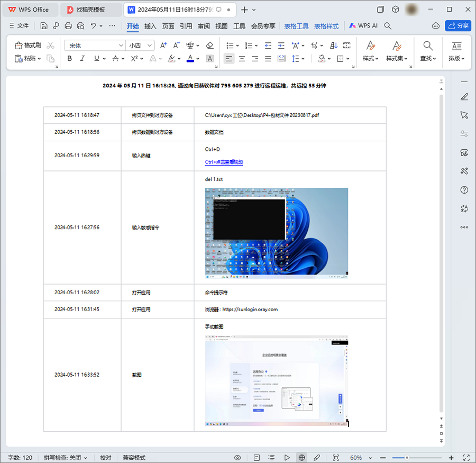Toggle Bold formatting
The image size is (476, 463).
(69, 58)
